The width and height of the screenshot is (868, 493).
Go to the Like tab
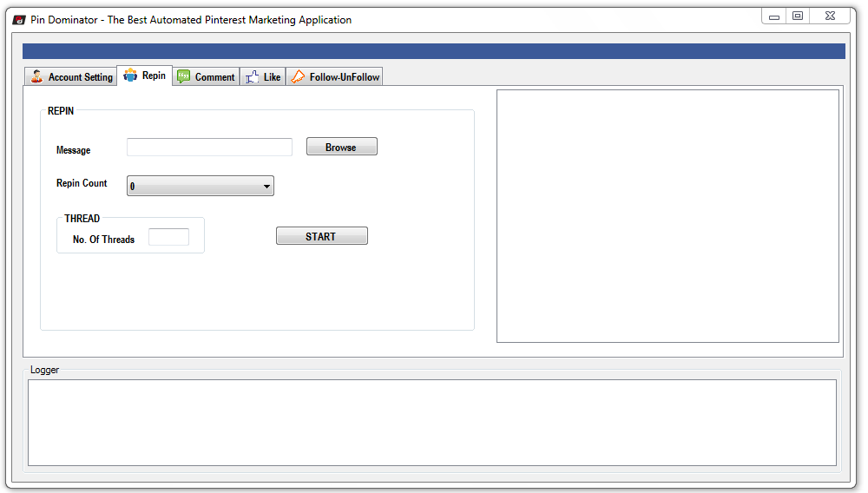tap(263, 76)
